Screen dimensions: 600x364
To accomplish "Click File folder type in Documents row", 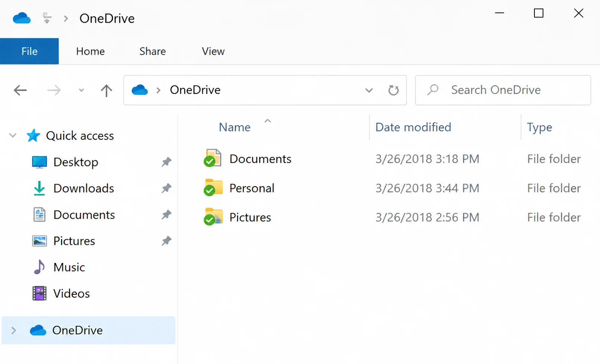I will click(x=554, y=159).
